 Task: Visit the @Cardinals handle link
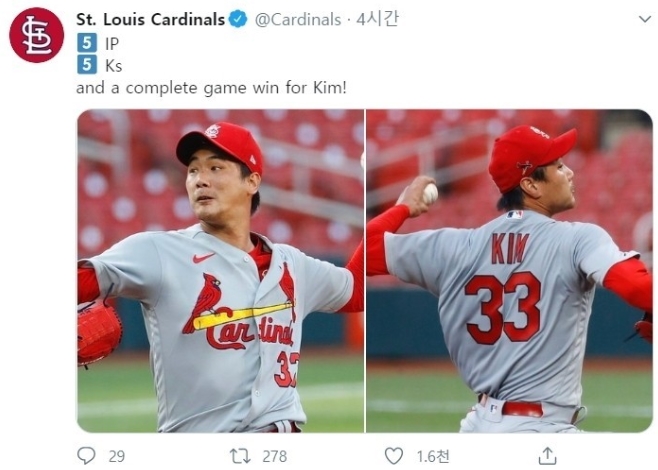298,20
